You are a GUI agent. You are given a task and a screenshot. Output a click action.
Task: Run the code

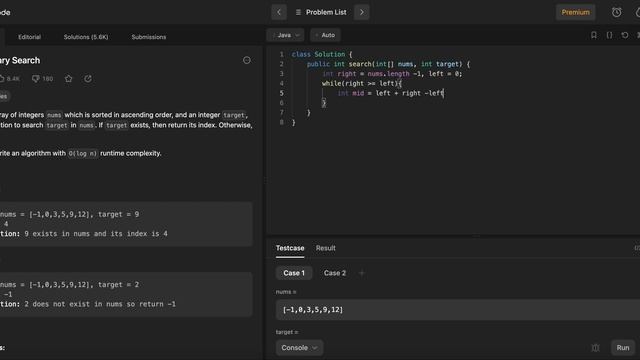(x=623, y=348)
